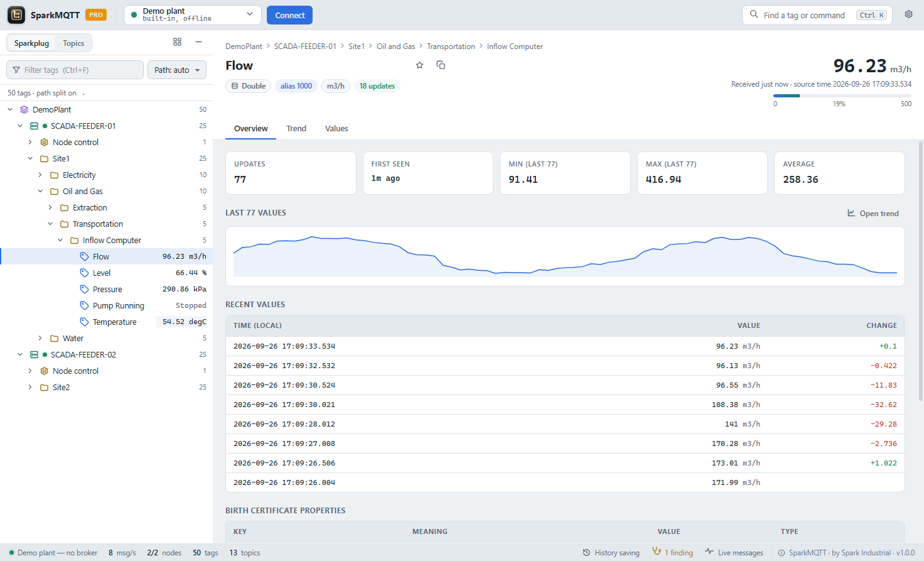The height and width of the screenshot is (561, 924).
Task: Switch to the Values tab
Action: [336, 128]
